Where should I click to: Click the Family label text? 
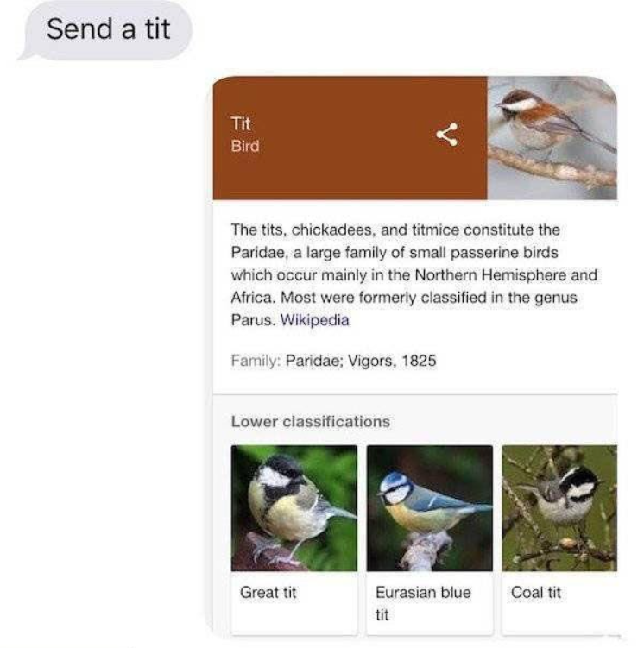click(256, 361)
